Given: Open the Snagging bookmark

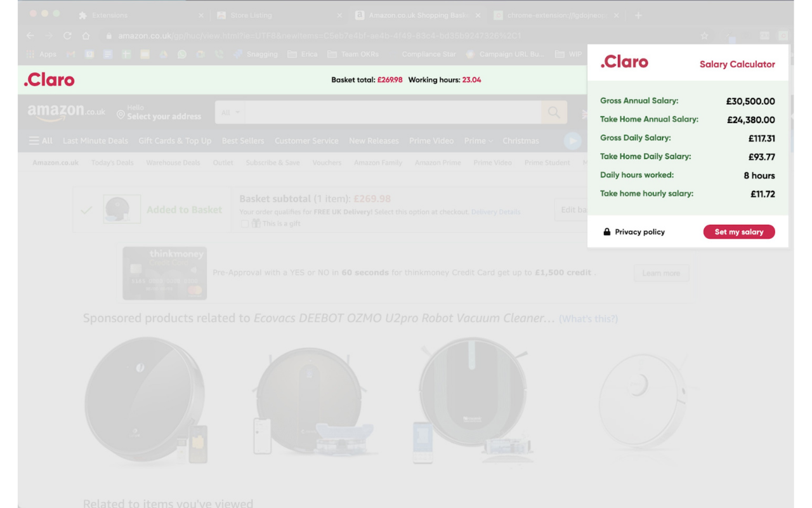Looking at the screenshot, I should (256, 55).
